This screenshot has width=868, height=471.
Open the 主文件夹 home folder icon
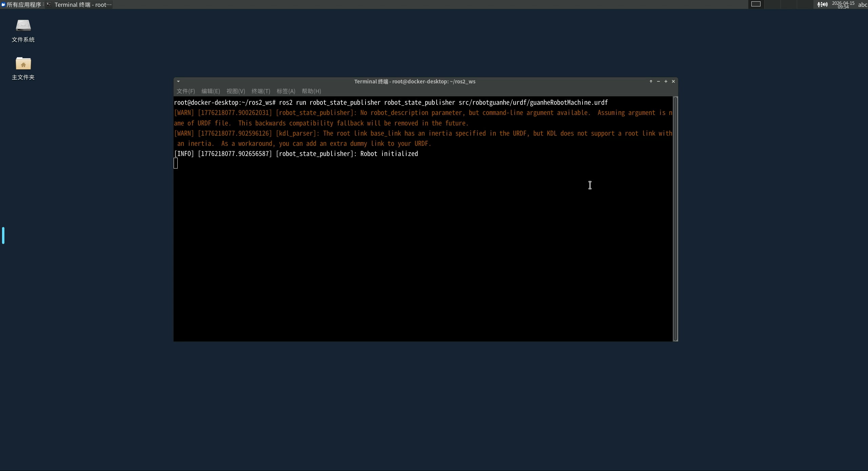coord(23,68)
